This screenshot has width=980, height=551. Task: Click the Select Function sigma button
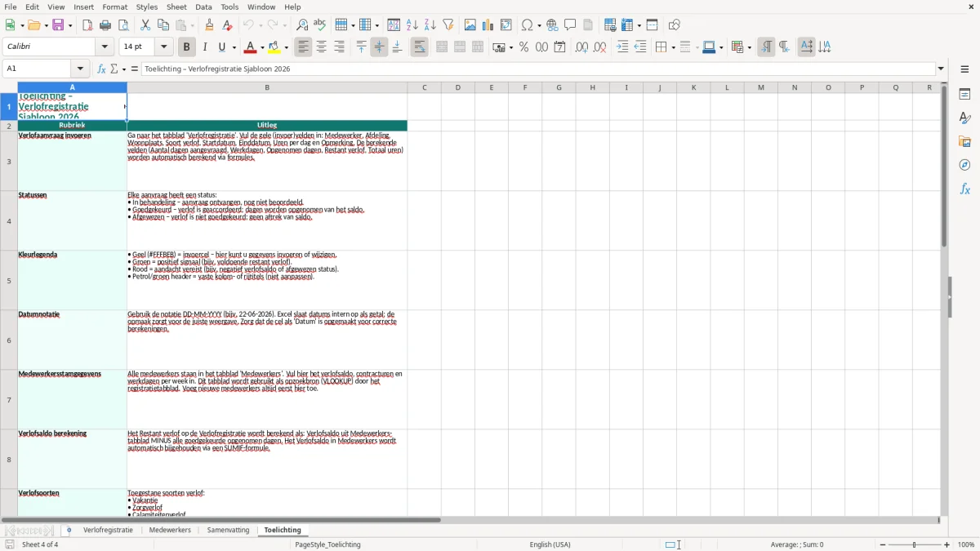(x=114, y=69)
